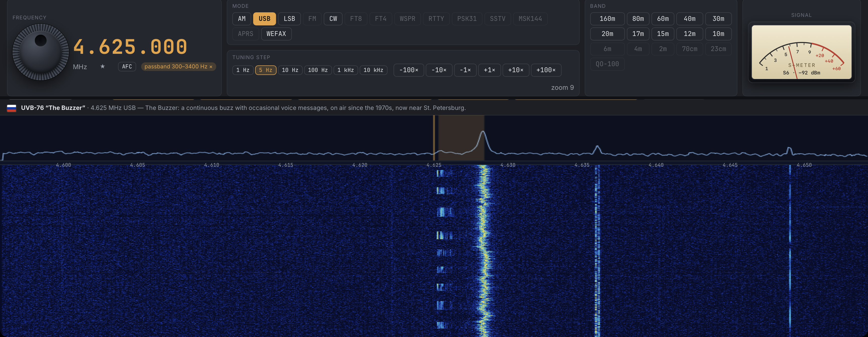This screenshot has height=337, width=868.
Task: Click the QO-100 band button
Action: click(607, 64)
